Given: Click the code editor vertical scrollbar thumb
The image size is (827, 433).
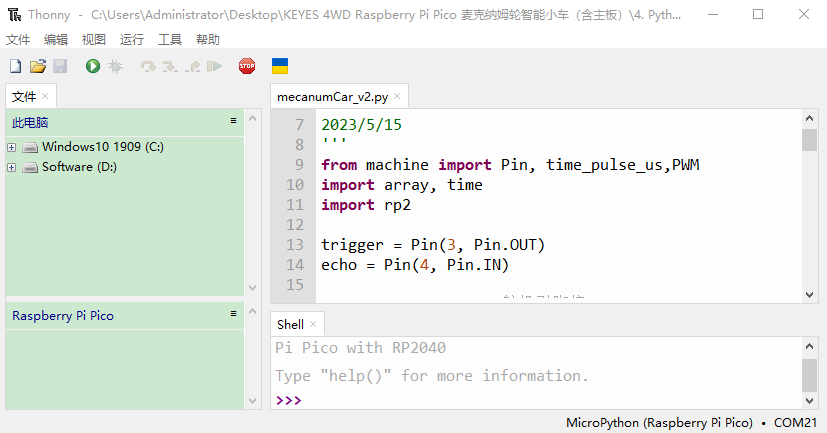Looking at the screenshot, I should point(810,140).
